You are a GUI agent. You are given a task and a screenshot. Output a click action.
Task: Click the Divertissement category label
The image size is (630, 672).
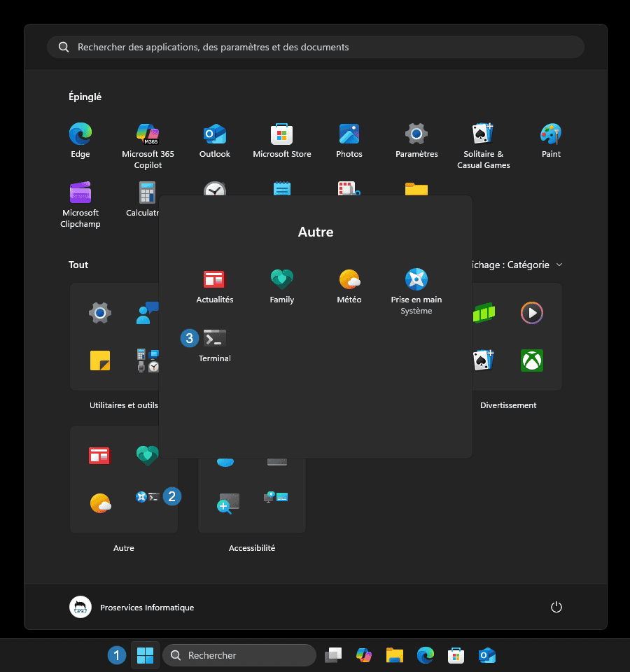[508, 405]
